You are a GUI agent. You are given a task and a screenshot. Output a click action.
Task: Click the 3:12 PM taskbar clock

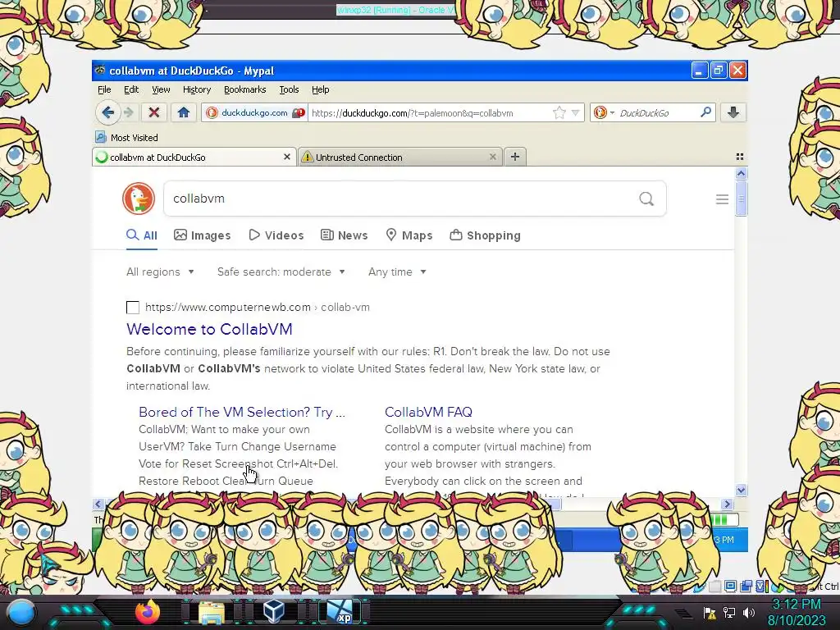tap(796, 613)
